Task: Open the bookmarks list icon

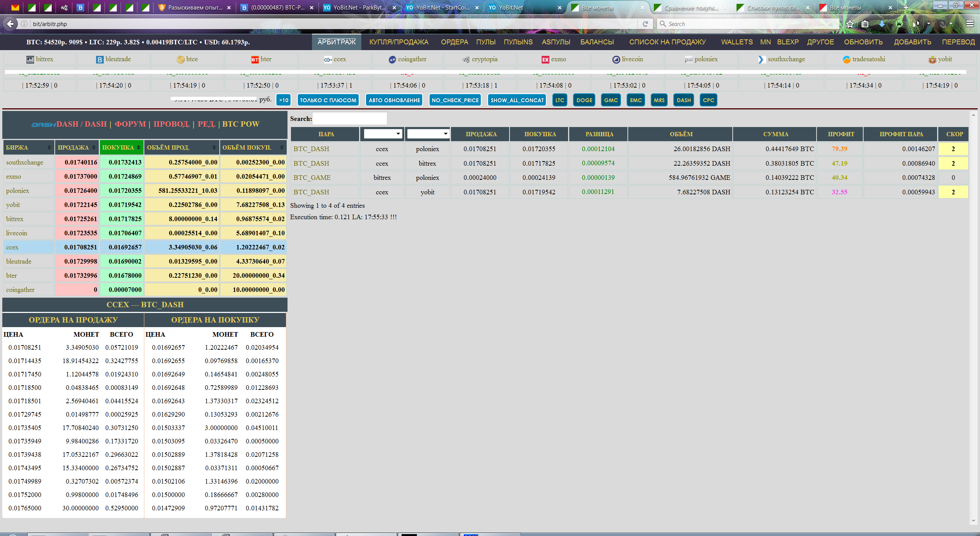Action: pos(865,24)
